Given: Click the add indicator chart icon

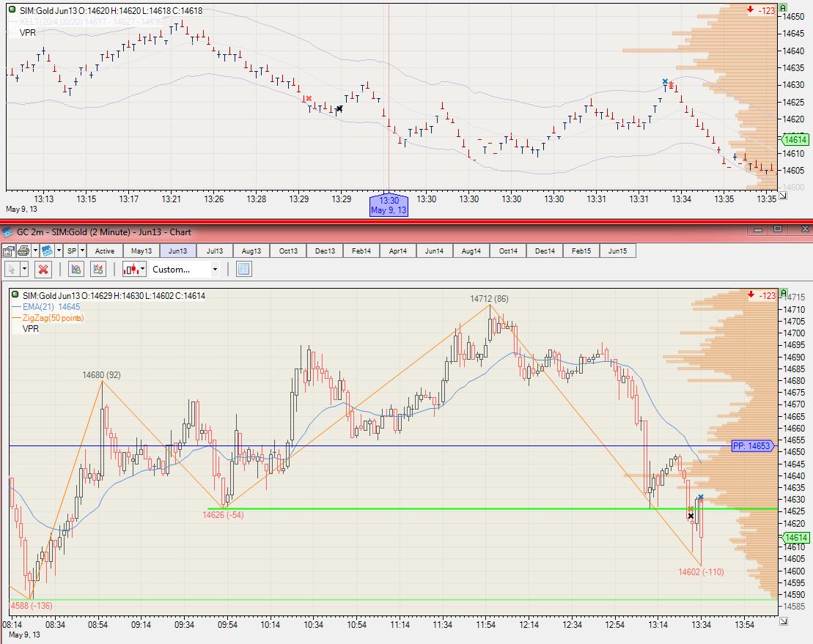Looking at the screenshot, I should point(76,270).
